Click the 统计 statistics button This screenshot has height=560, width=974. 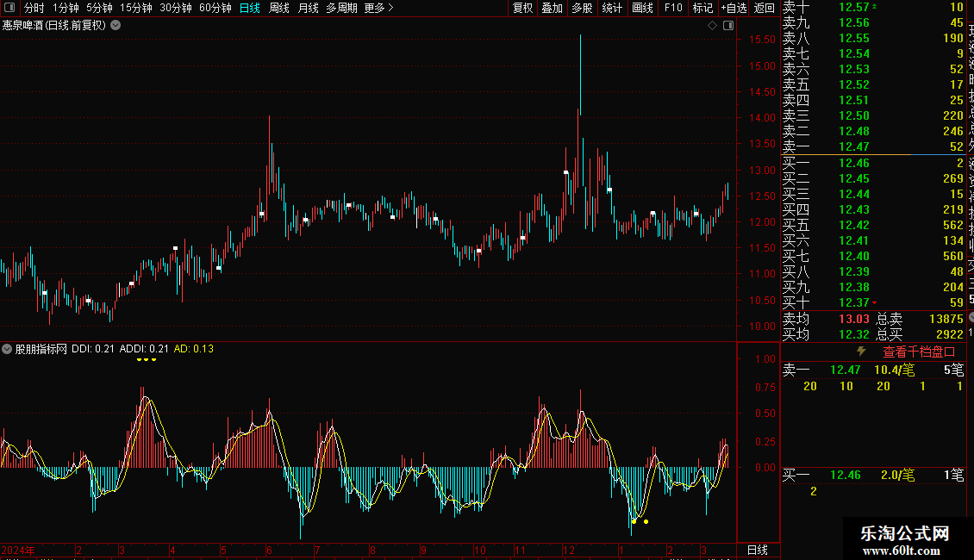point(612,8)
